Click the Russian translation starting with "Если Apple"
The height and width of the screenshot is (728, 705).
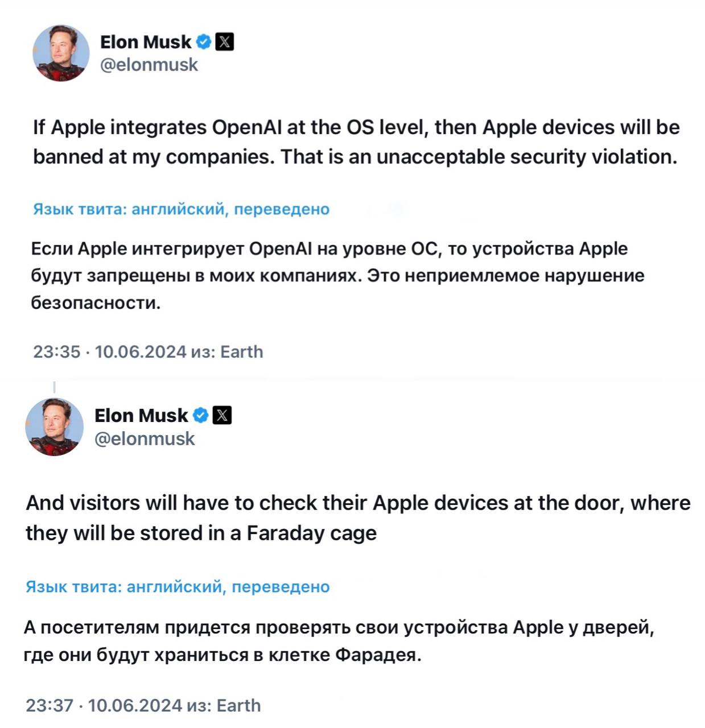(x=337, y=276)
